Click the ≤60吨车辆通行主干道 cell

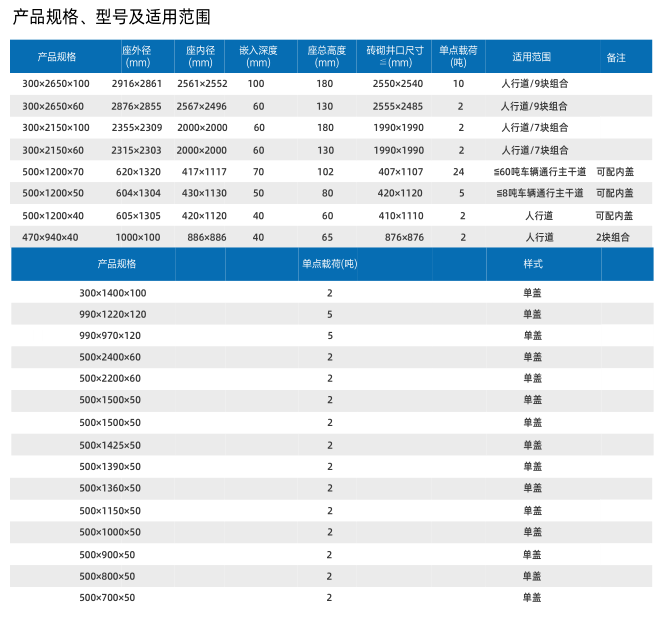539,172
